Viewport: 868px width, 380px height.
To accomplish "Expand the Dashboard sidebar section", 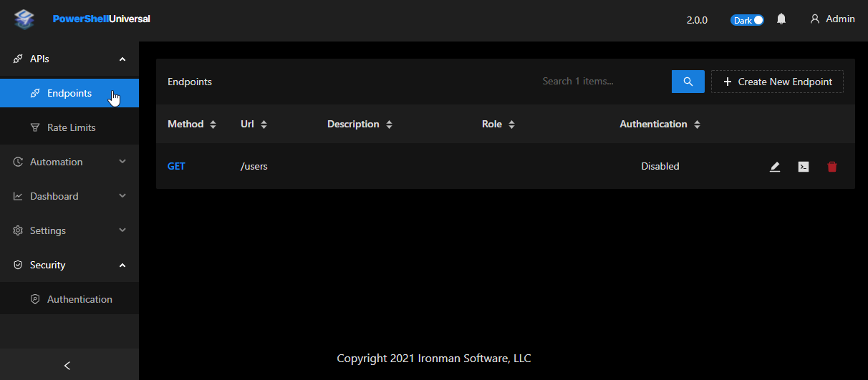I will point(69,196).
